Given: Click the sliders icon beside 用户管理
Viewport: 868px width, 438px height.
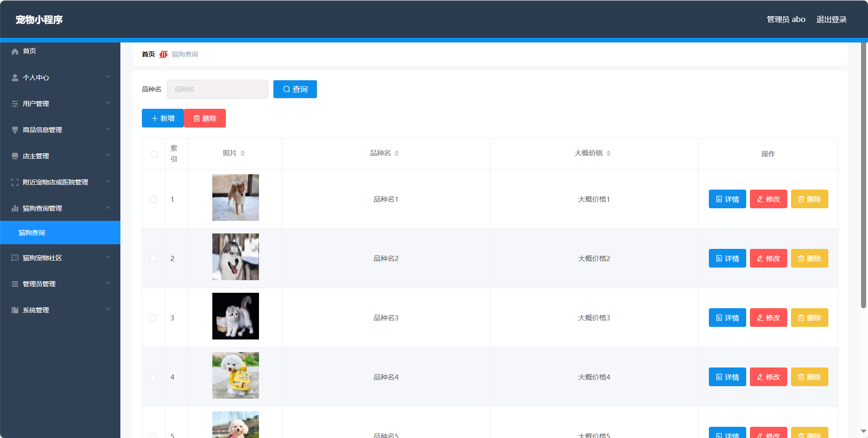Looking at the screenshot, I should tap(15, 104).
